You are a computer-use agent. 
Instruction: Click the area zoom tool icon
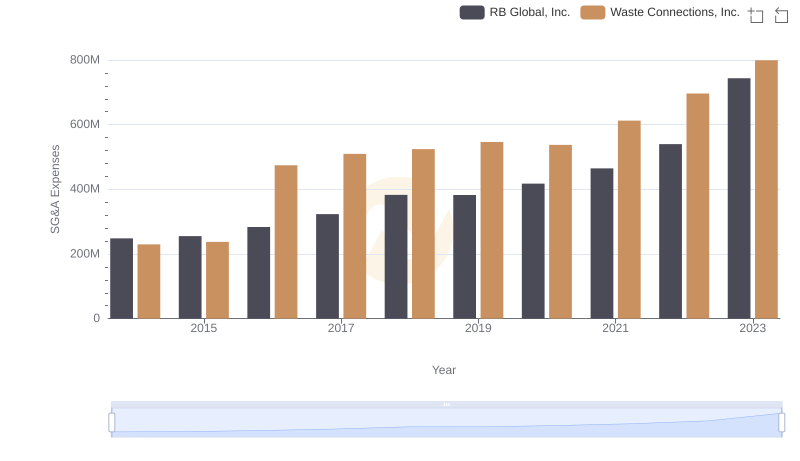[x=756, y=15]
